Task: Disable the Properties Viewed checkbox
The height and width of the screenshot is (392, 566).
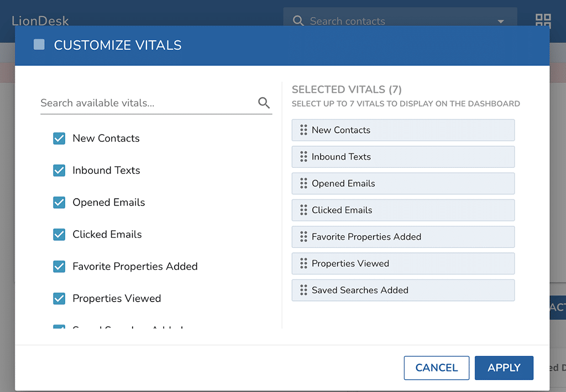Action: pyautogui.click(x=59, y=299)
